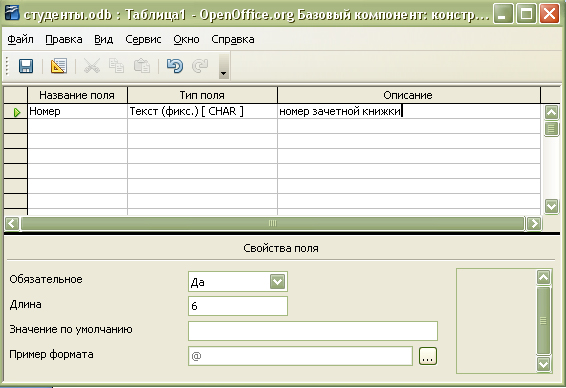566x388 pixels.
Task: Click the horizontal scroll left arrow
Action: 12,223
